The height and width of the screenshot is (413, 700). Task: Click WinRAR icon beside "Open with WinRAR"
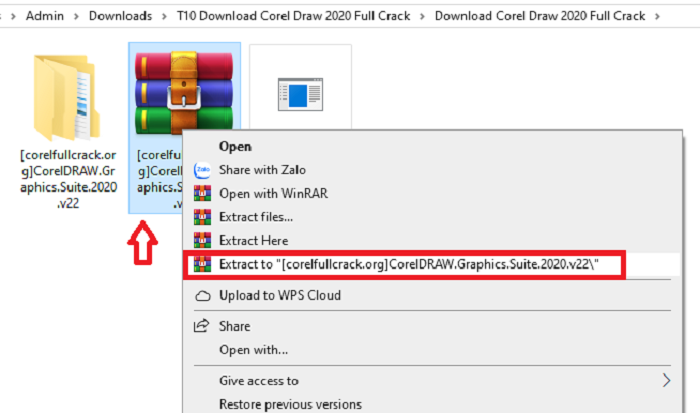(x=202, y=193)
